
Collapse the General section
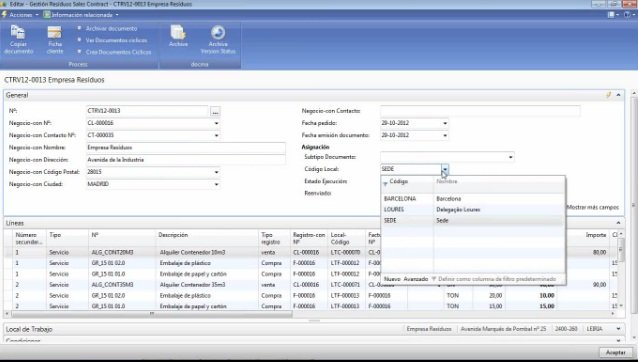click(x=618, y=95)
